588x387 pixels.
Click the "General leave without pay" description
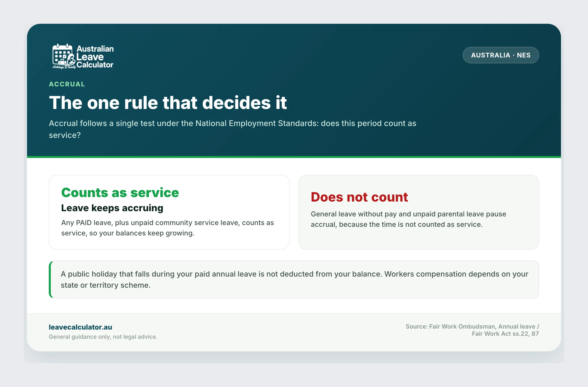tap(408, 219)
